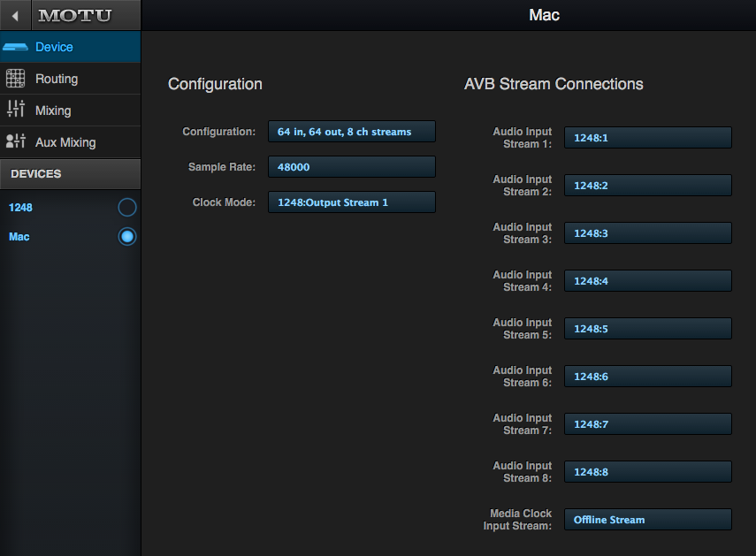Open the Audio Input Stream 8 dropdown

[x=648, y=472]
